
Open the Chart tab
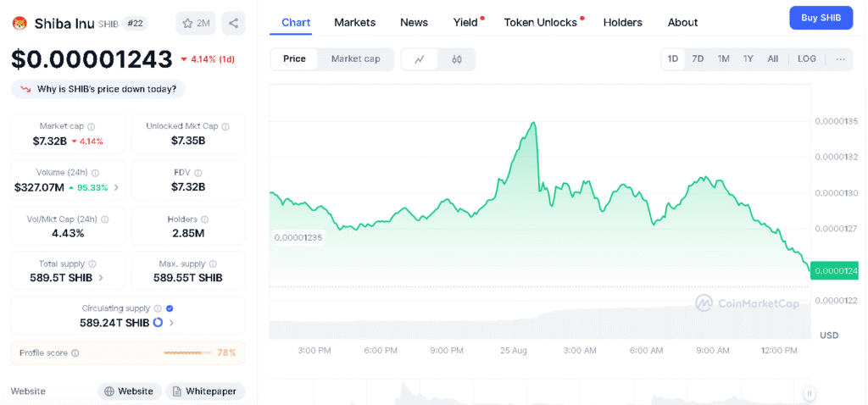click(x=296, y=23)
